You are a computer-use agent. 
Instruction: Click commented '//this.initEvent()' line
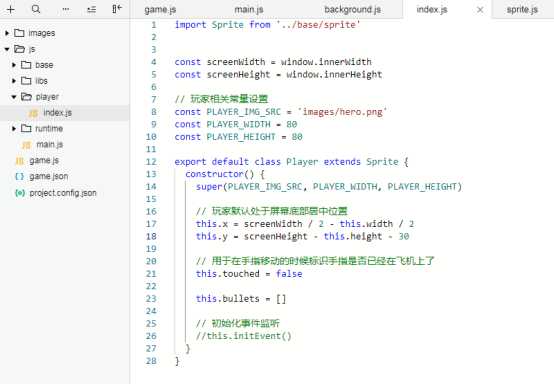coord(244,336)
